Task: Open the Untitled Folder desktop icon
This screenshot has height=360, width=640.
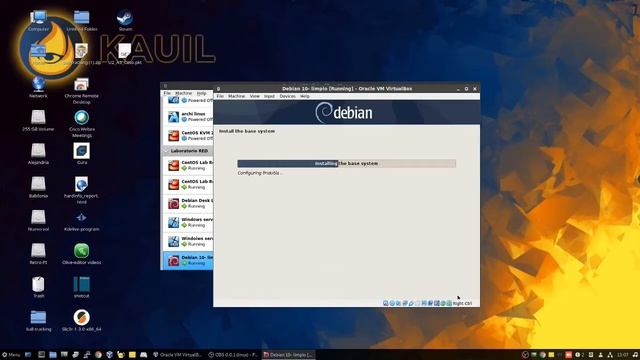Action: pyautogui.click(x=82, y=20)
